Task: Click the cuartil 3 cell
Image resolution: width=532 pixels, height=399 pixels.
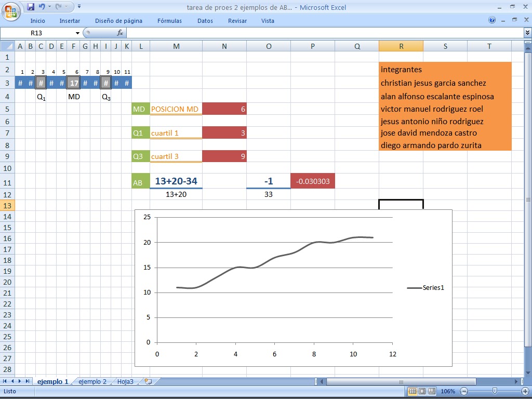Action: pos(176,156)
